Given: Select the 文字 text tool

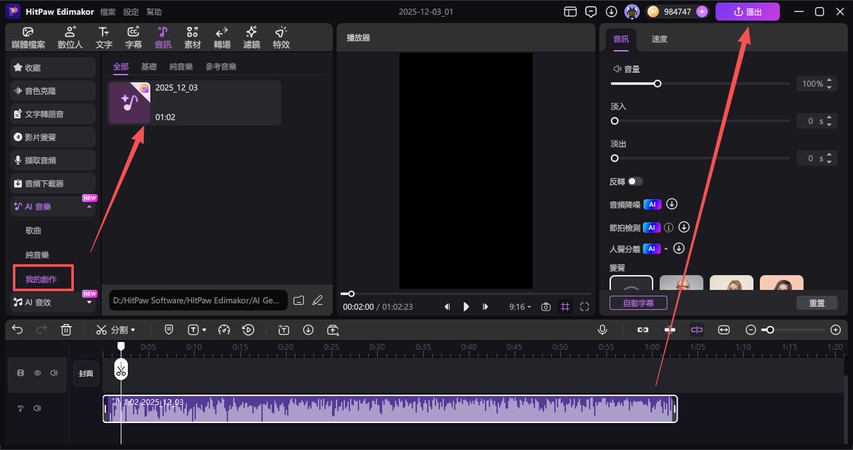Looking at the screenshot, I should tap(104, 38).
